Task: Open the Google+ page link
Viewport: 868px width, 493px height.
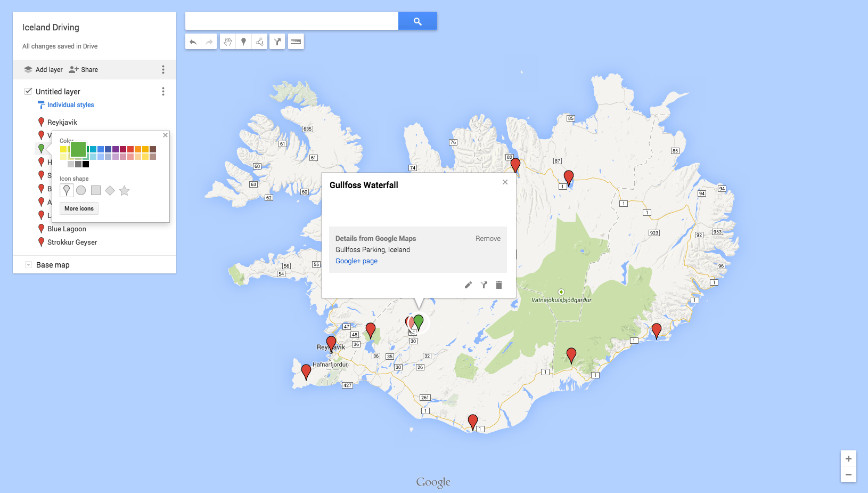Action: [356, 261]
